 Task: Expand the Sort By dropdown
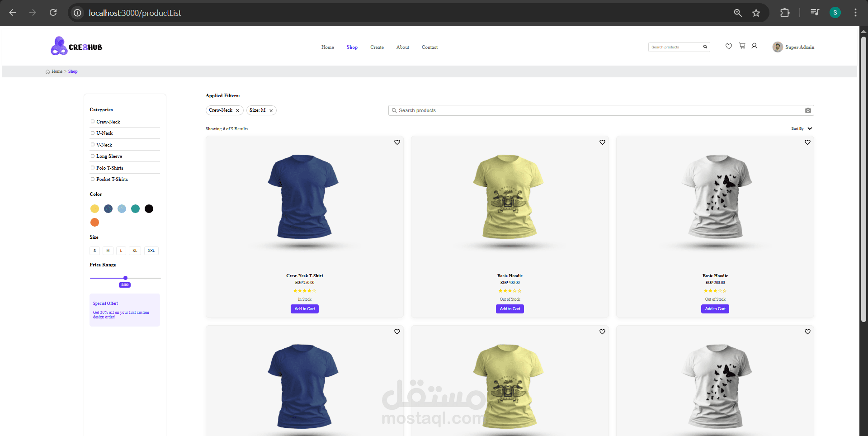tap(802, 128)
